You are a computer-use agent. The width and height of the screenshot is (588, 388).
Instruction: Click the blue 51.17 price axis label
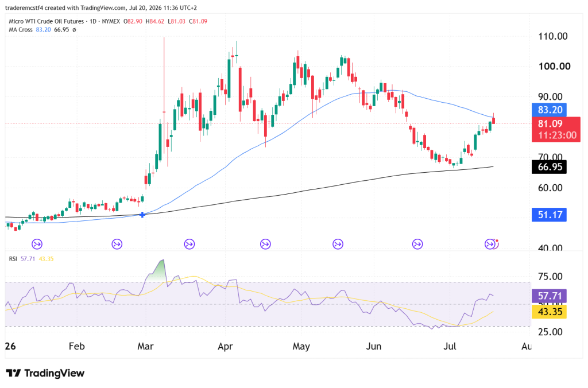(x=549, y=215)
